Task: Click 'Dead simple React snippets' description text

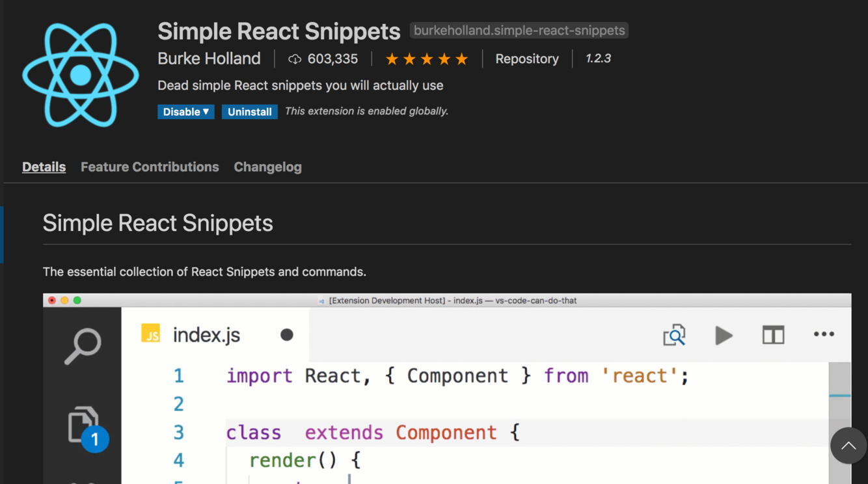Action: [x=300, y=85]
